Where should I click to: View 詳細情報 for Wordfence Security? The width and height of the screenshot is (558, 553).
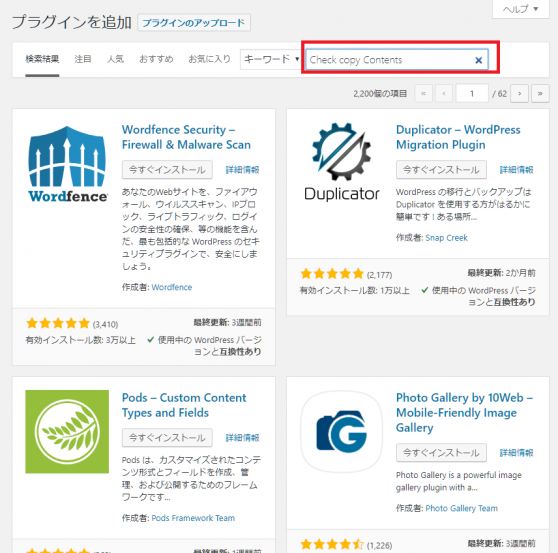[242, 170]
